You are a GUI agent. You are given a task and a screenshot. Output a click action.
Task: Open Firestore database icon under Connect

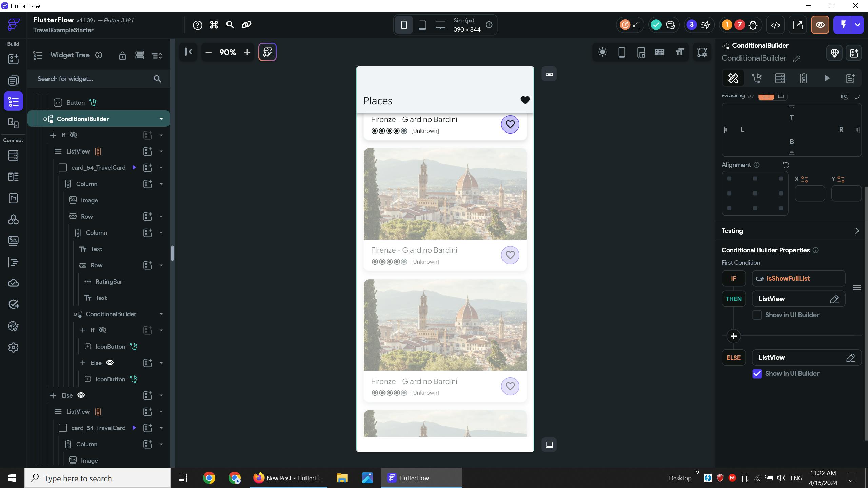(13, 156)
